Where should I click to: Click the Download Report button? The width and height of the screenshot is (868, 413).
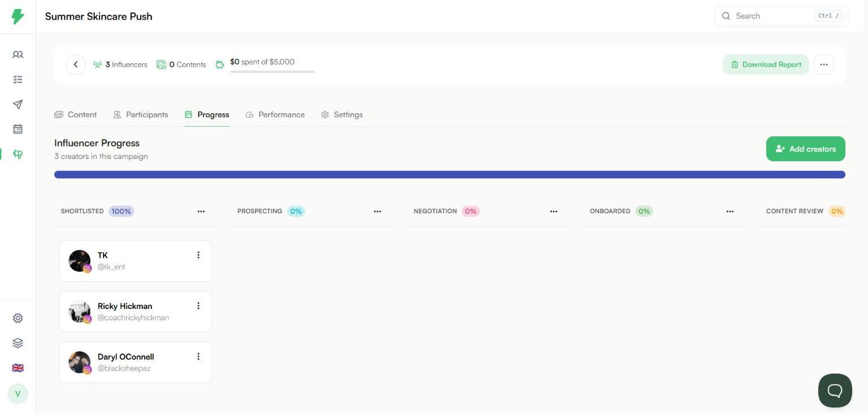(x=766, y=64)
